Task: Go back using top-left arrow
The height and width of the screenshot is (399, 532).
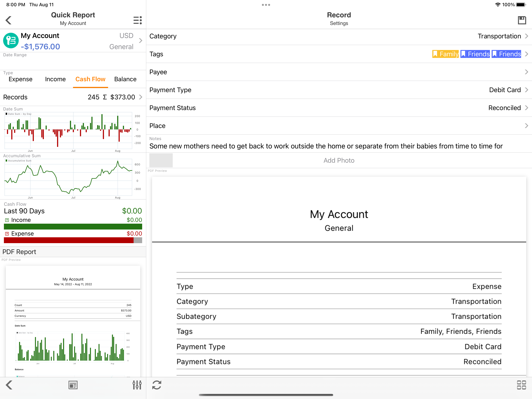Action: point(9,20)
